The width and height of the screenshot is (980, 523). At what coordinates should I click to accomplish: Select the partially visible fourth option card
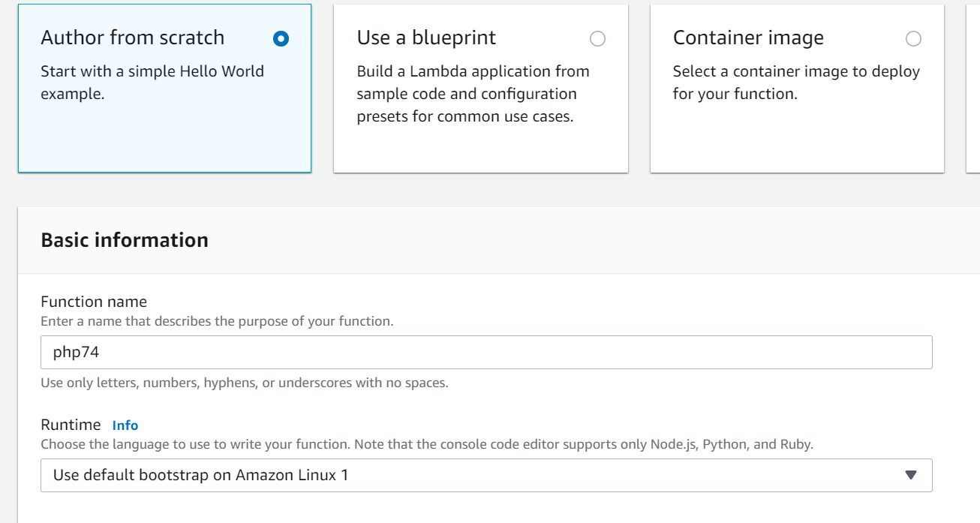[x=973, y=89]
